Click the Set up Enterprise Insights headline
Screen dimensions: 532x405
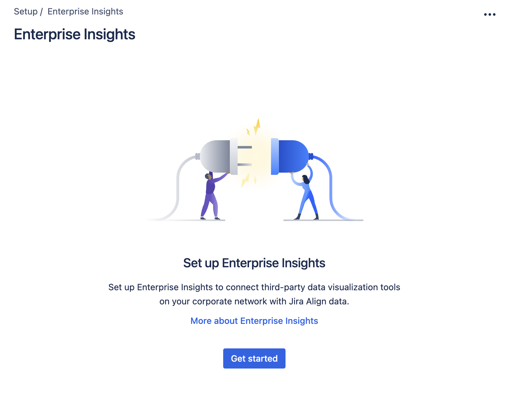[254, 263]
